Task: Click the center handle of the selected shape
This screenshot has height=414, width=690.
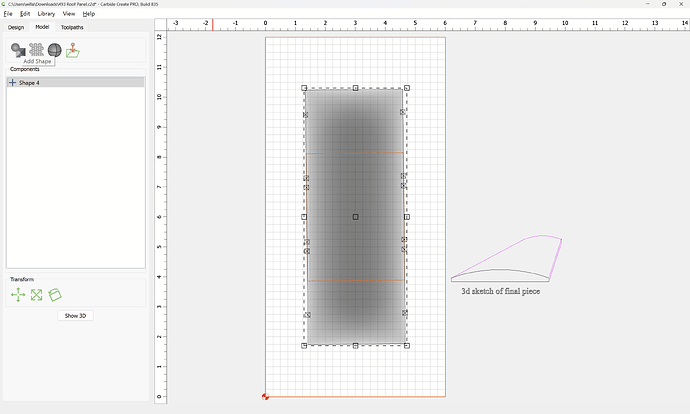Action: (x=355, y=217)
